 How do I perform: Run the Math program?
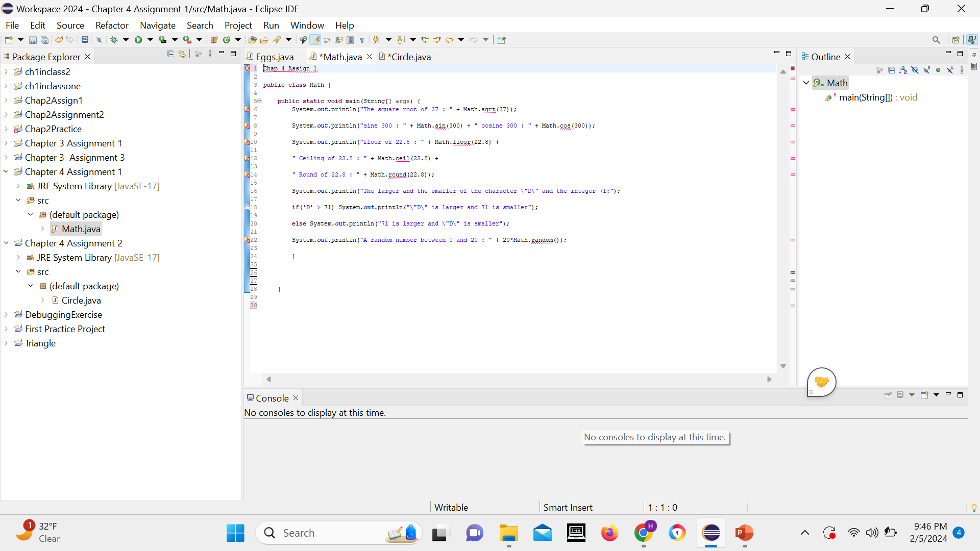pyautogui.click(x=138, y=39)
